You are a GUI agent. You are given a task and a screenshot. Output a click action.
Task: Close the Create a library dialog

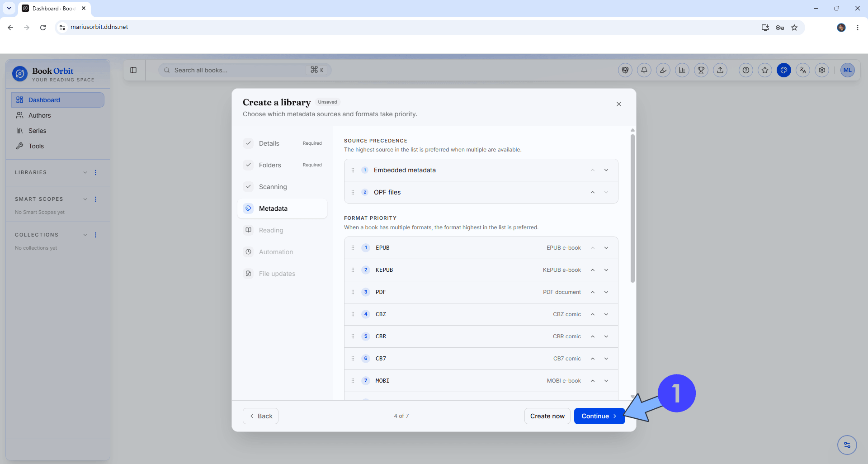pos(618,104)
